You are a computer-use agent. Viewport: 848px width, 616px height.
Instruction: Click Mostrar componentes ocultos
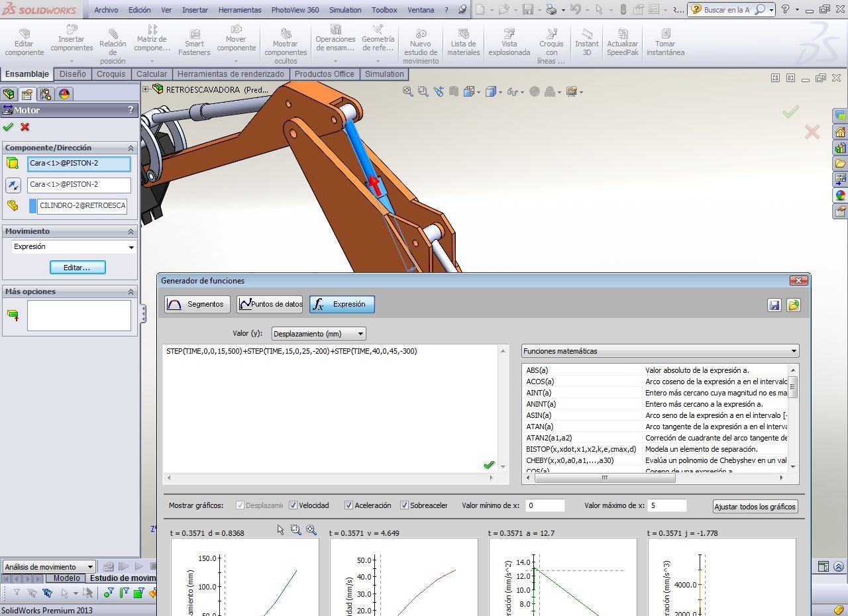[x=286, y=46]
